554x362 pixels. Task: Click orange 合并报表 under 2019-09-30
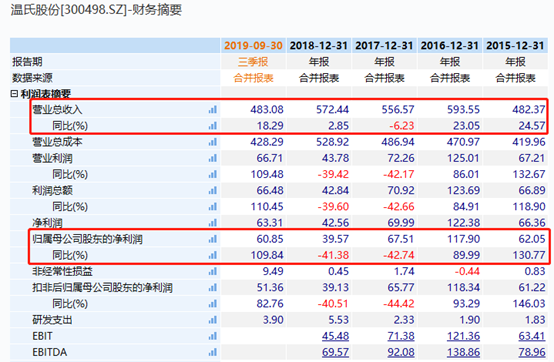253,78
